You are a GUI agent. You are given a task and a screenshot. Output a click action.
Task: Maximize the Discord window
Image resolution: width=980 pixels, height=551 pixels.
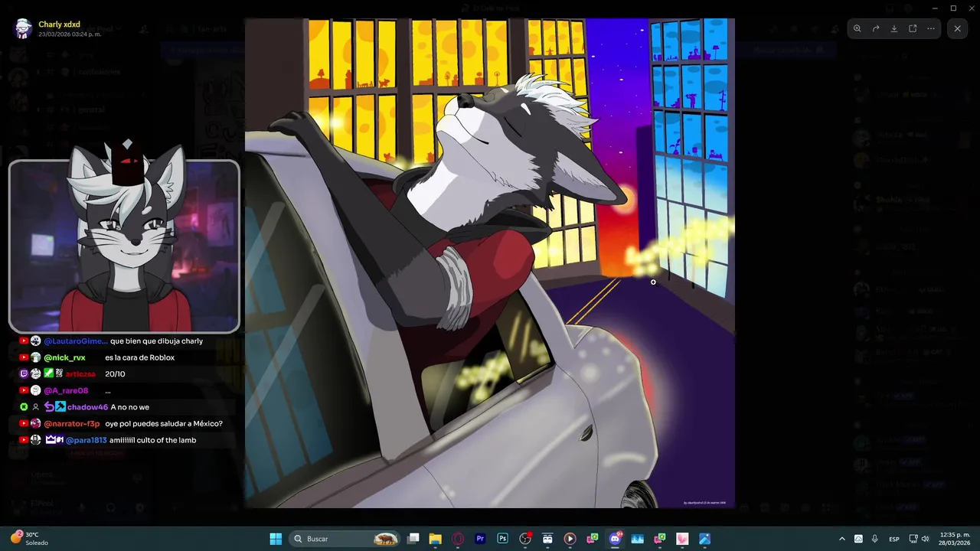953,8
